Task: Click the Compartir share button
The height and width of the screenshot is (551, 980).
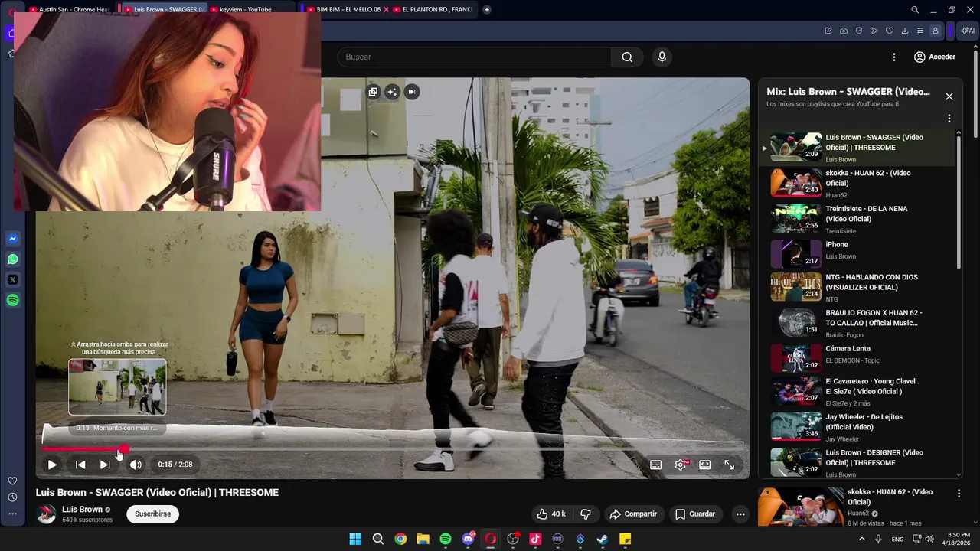Action: [x=633, y=514]
